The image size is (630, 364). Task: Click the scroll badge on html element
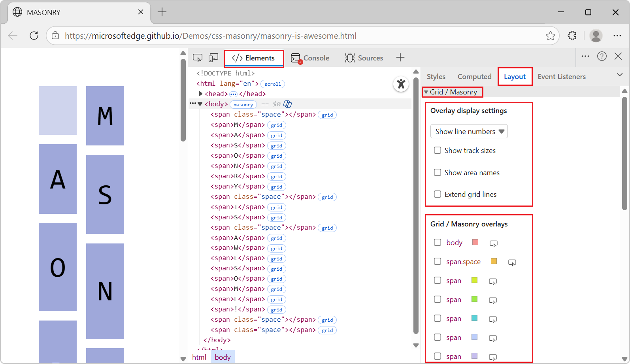click(x=273, y=84)
